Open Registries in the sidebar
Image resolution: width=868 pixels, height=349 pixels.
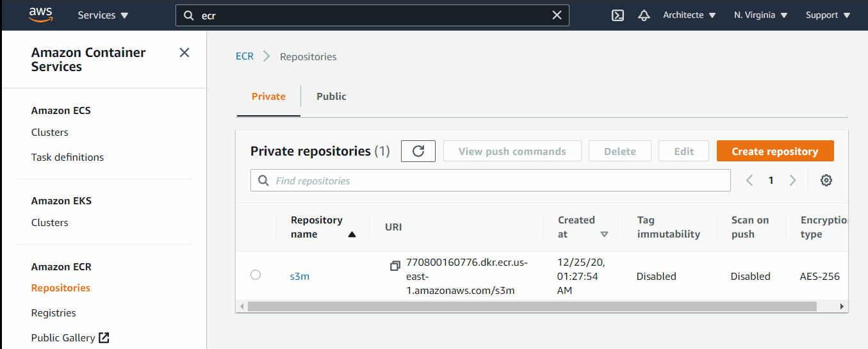54,313
